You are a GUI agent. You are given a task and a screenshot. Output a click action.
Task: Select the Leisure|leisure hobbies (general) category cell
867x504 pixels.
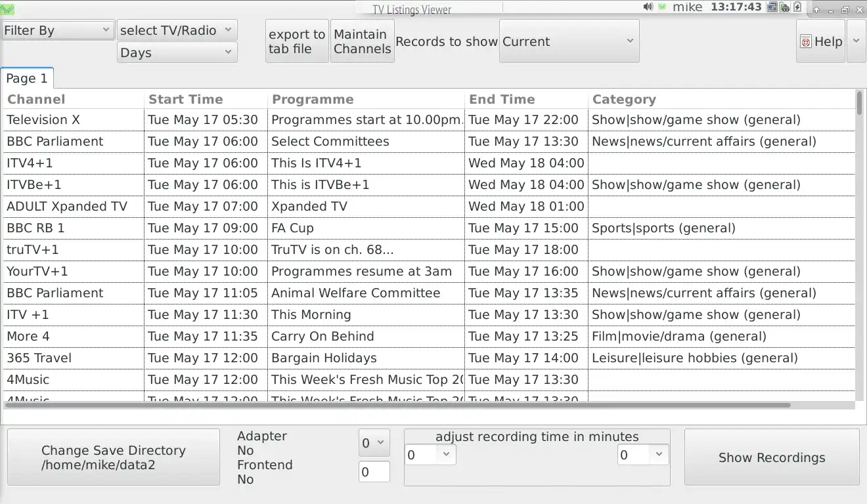722,358
